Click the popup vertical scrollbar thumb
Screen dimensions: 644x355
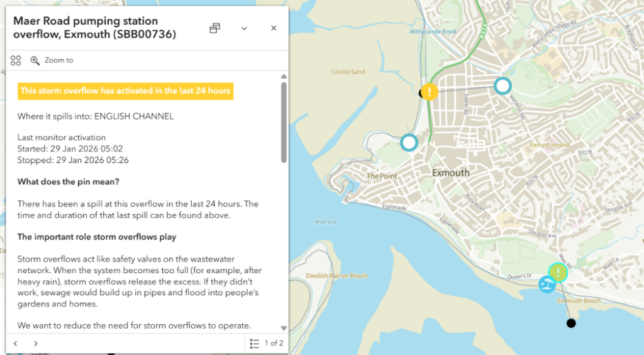pos(284,123)
